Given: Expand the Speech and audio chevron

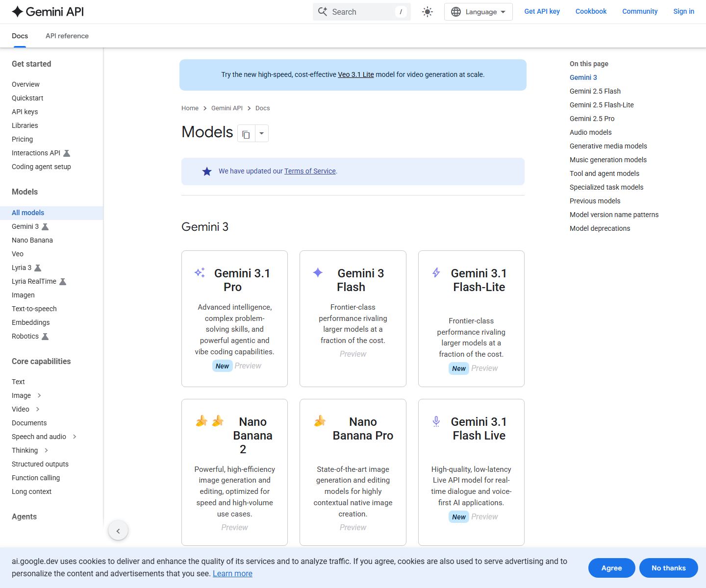Looking at the screenshot, I should 75,437.
